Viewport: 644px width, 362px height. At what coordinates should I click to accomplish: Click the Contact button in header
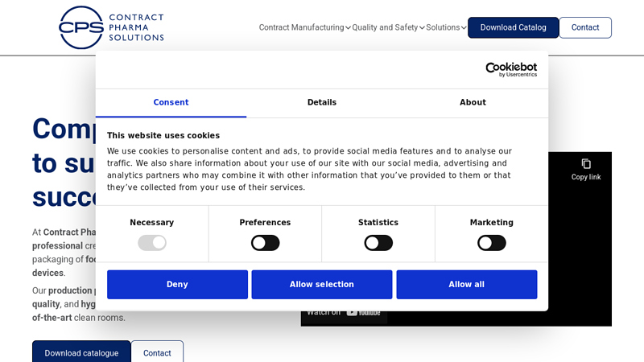pos(585,27)
